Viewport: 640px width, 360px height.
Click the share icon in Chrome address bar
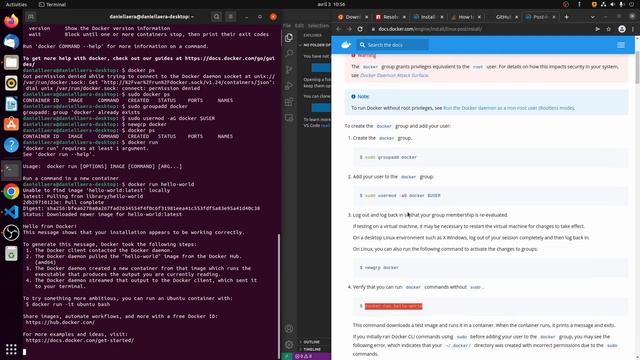[598, 29]
